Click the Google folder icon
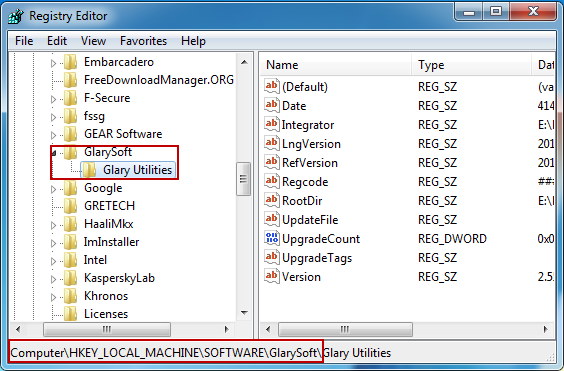Viewport: 564px width, 371px height. coord(70,188)
